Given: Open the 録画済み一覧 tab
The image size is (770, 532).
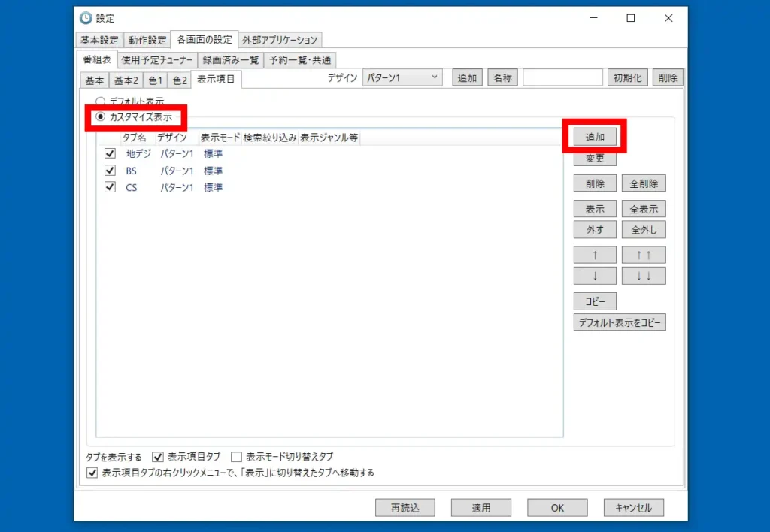Looking at the screenshot, I should tap(231, 60).
